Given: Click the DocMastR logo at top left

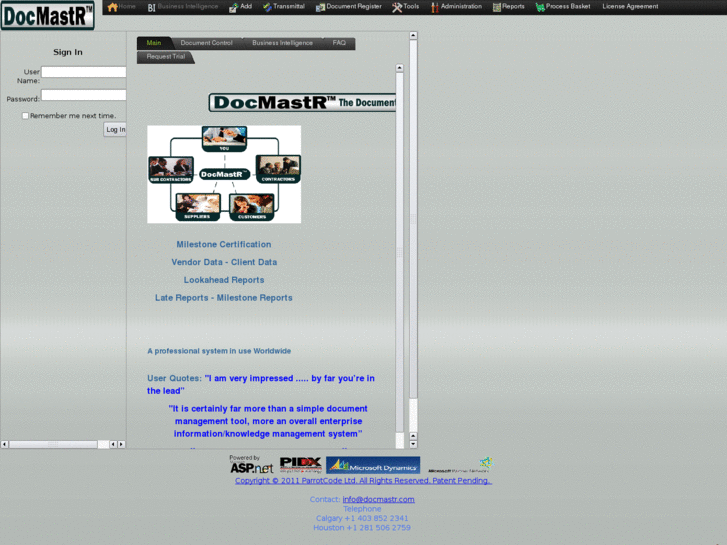Looking at the screenshot, I should (48, 15).
